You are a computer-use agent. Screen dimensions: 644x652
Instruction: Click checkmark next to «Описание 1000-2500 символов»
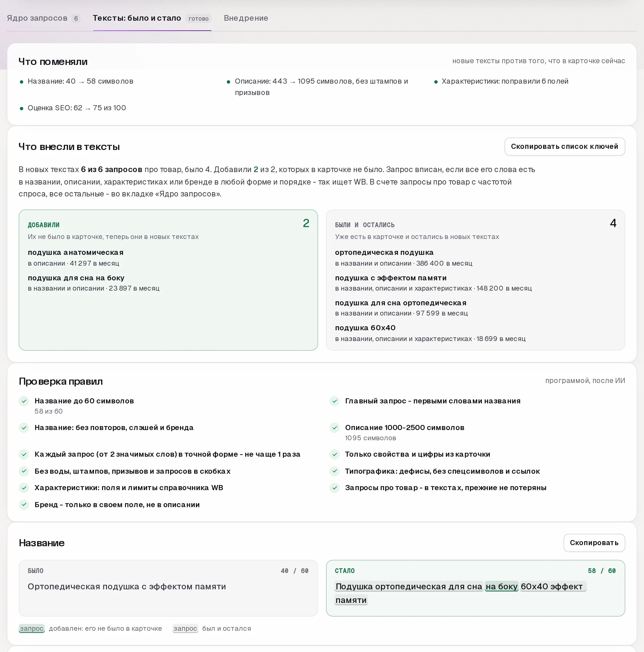334,427
